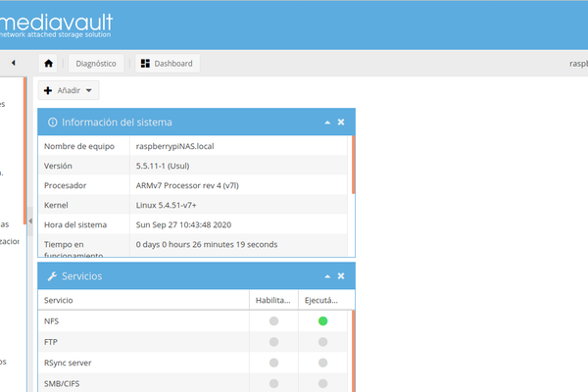Click Kernel label
Screen dimensions: 588x392
coord(56,205)
